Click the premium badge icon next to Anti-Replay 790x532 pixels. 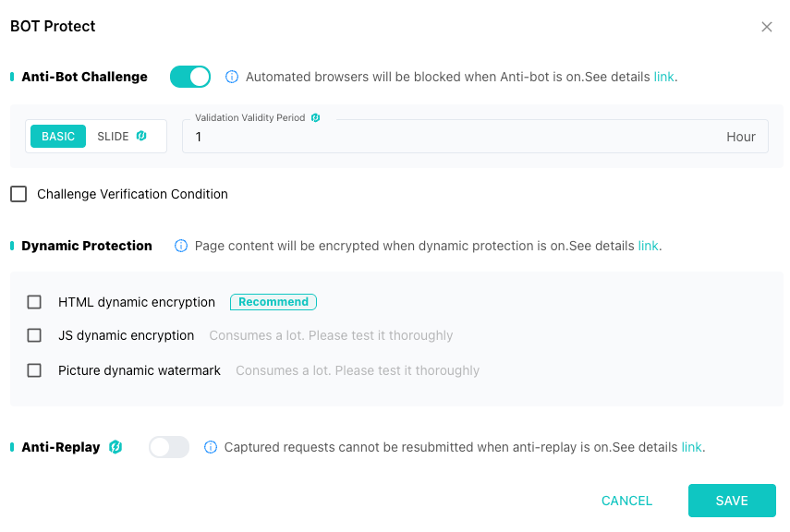pos(115,447)
